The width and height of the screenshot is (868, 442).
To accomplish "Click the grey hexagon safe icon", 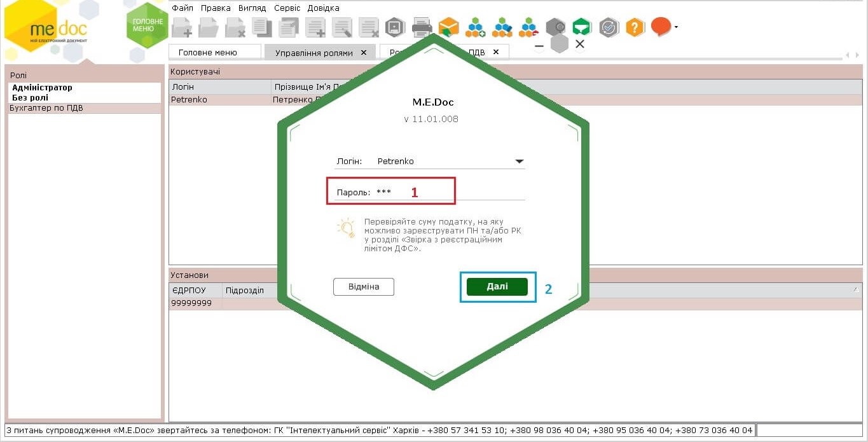I will 395,27.
